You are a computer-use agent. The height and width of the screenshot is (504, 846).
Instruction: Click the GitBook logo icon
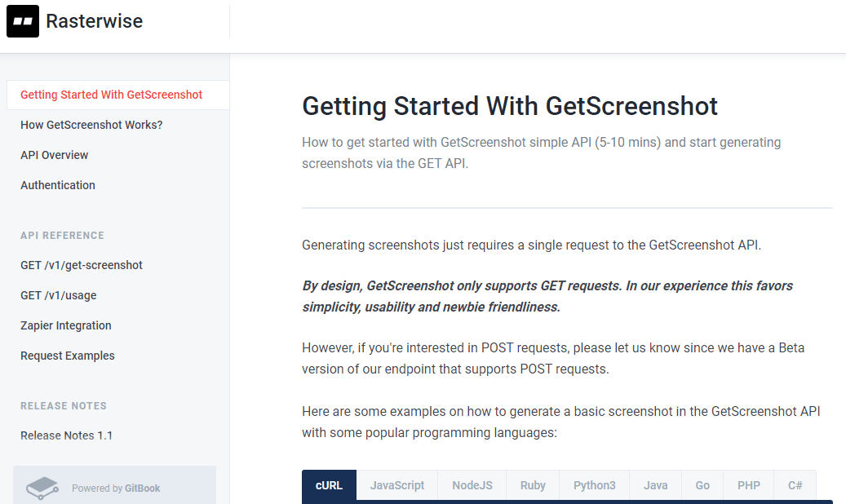click(42, 488)
